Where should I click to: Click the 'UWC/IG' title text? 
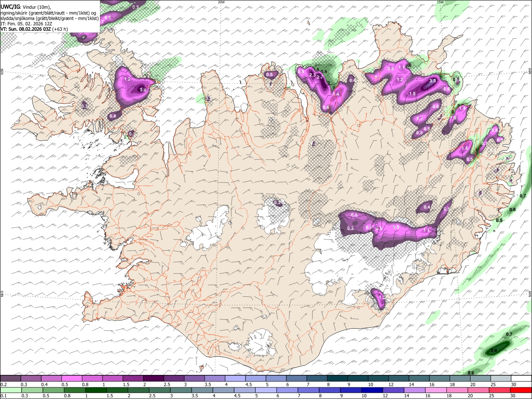click(x=10, y=6)
